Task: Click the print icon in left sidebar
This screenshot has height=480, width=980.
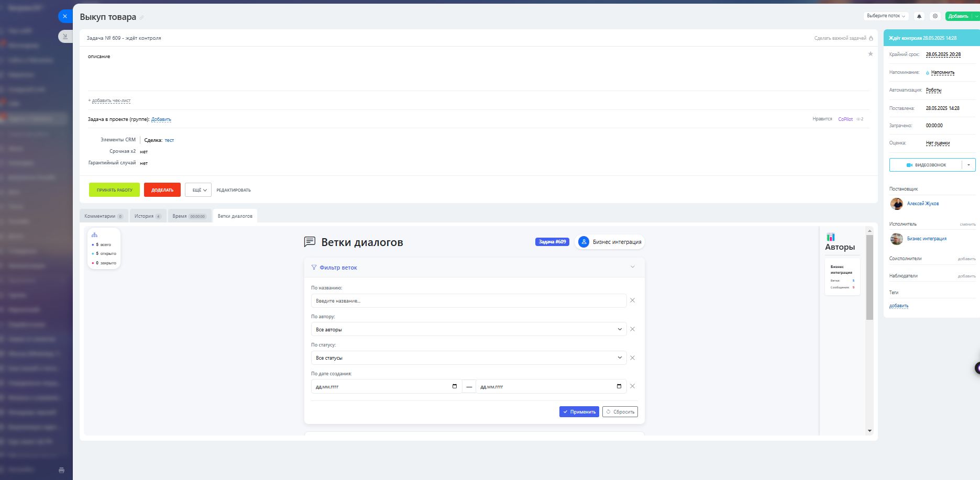Action: 61,470
